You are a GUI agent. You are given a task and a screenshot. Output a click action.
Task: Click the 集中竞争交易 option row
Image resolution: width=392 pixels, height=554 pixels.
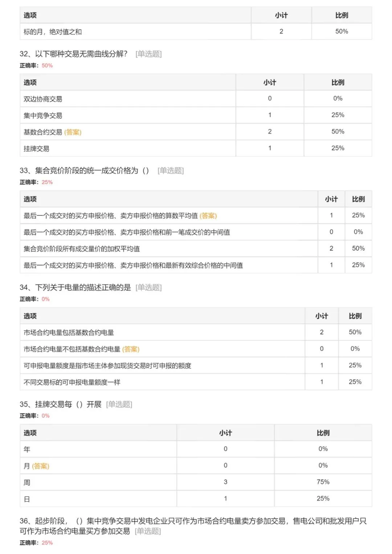click(196, 115)
